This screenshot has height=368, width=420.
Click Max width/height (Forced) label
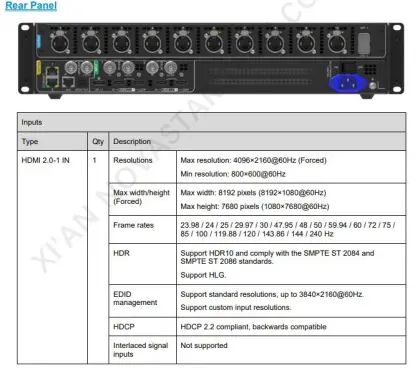[x=141, y=197]
